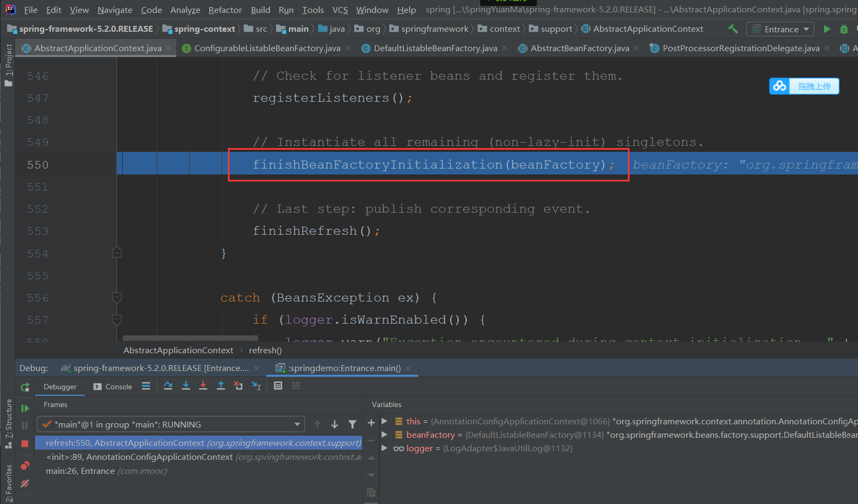
Task: Click the green Run button
Action: (827, 29)
